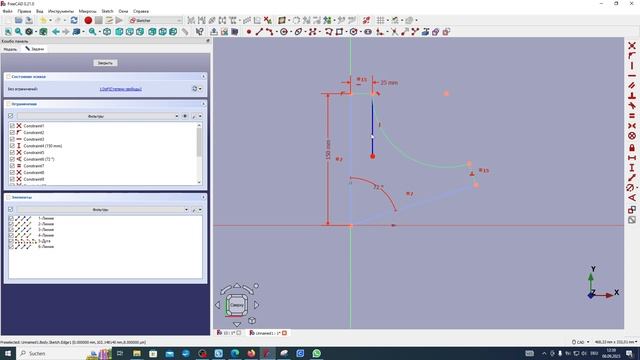The width and height of the screenshot is (640, 360).
Task: Collapse the elements section
Action: tap(203, 197)
